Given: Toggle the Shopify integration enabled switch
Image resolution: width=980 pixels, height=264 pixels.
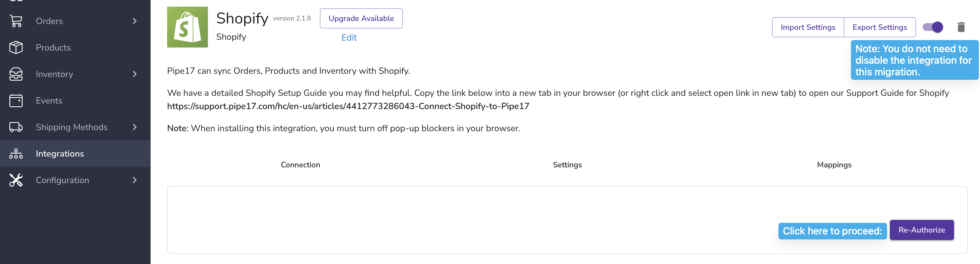Looking at the screenshot, I should 933,27.
